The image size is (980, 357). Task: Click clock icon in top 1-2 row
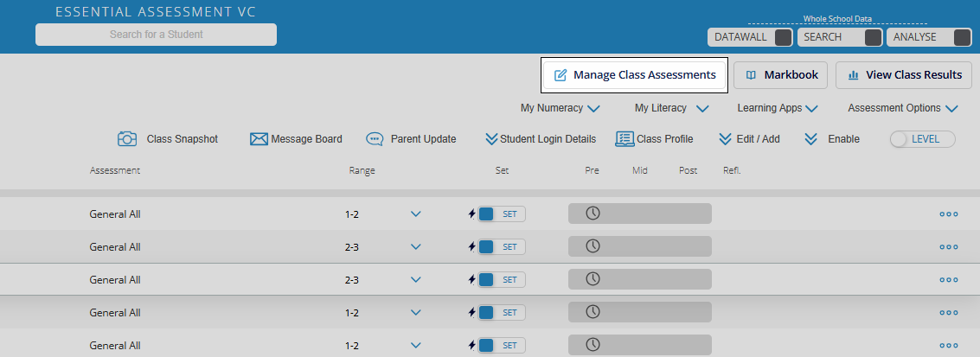coord(592,214)
